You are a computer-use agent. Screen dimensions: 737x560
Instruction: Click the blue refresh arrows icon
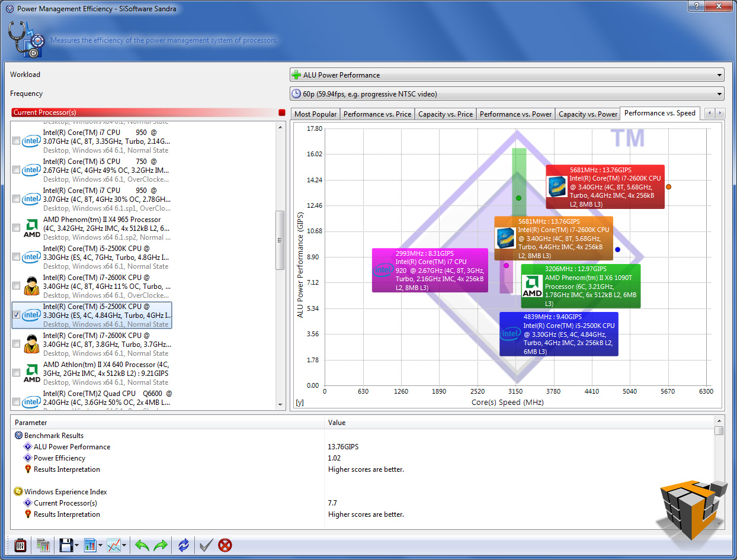[x=183, y=545]
